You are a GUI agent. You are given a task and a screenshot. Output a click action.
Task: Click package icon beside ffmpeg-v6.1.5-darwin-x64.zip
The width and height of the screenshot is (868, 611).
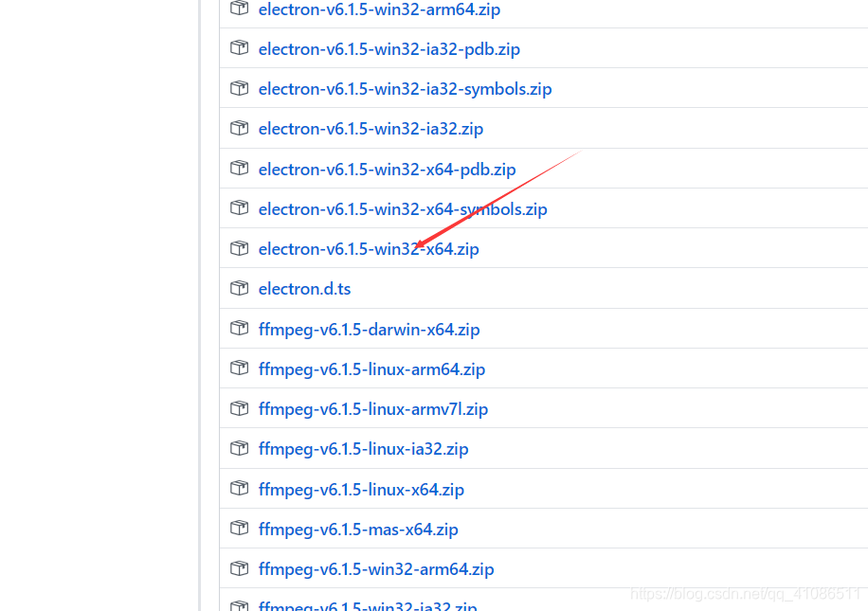point(239,328)
